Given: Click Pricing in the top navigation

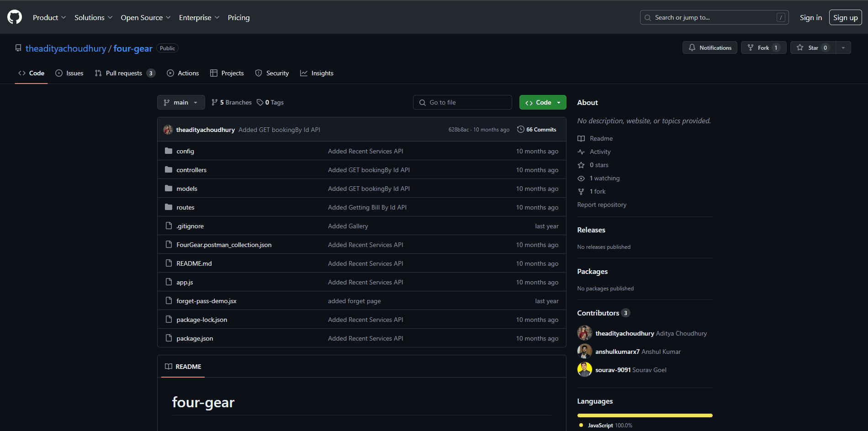Looking at the screenshot, I should (x=239, y=17).
